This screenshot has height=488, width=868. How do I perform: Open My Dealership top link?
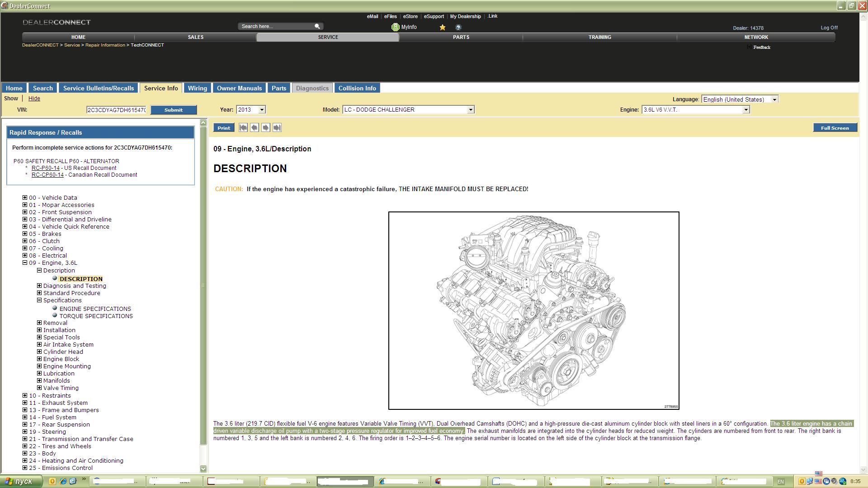[x=465, y=16]
